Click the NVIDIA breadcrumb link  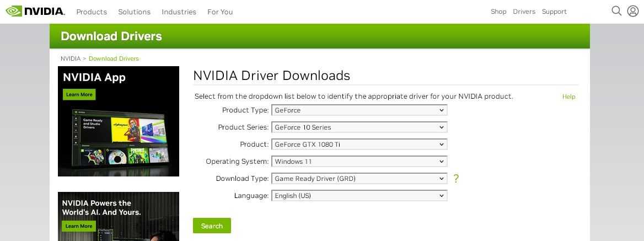(71, 58)
